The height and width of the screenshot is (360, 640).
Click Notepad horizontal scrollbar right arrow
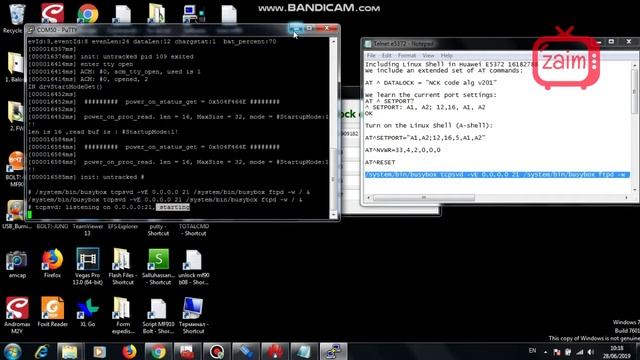[x=627, y=198]
